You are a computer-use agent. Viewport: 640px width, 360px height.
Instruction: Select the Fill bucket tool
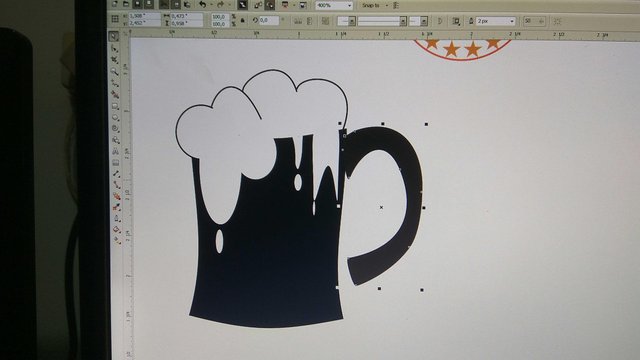coord(117,229)
